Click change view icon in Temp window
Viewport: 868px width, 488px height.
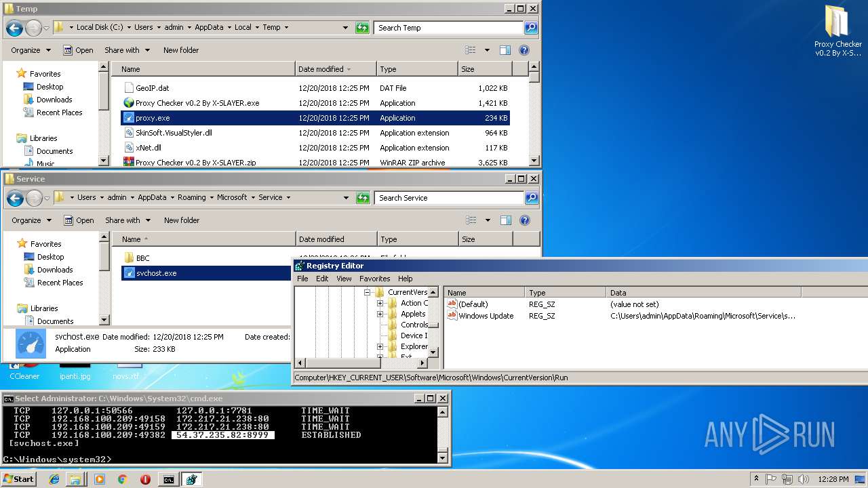[x=471, y=50]
